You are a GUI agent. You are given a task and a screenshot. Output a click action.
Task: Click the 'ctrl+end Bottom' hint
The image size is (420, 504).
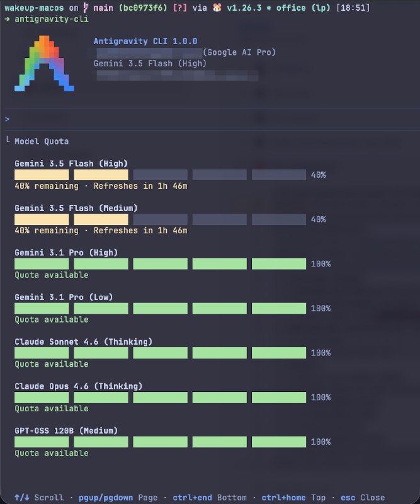pos(210,498)
